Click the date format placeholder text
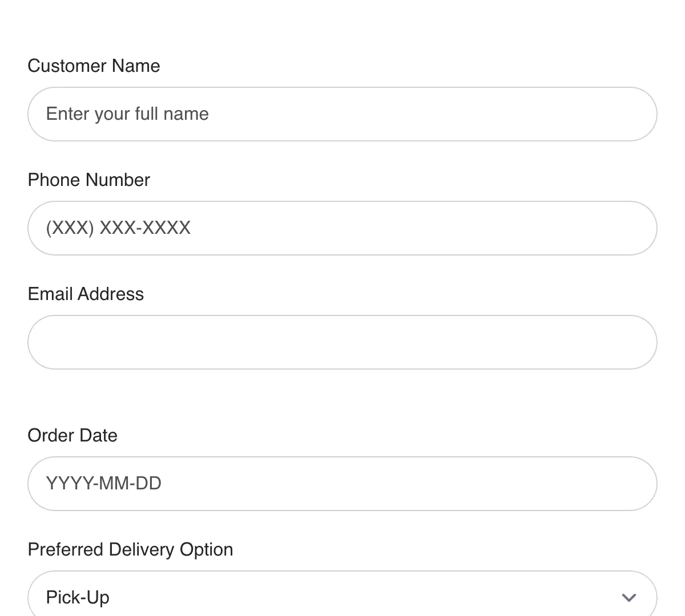 point(103,484)
